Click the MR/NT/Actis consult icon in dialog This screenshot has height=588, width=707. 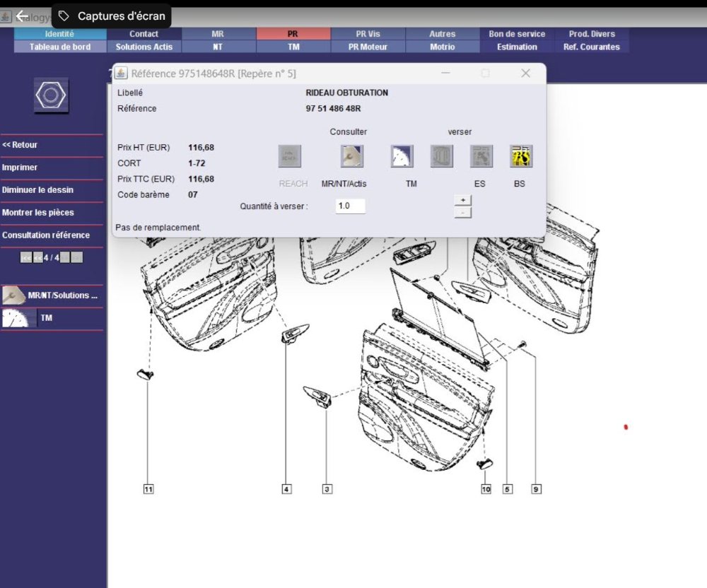click(351, 156)
